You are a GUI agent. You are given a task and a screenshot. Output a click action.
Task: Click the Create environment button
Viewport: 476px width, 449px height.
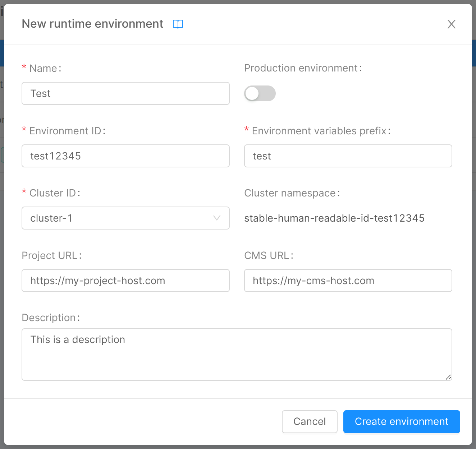(401, 422)
